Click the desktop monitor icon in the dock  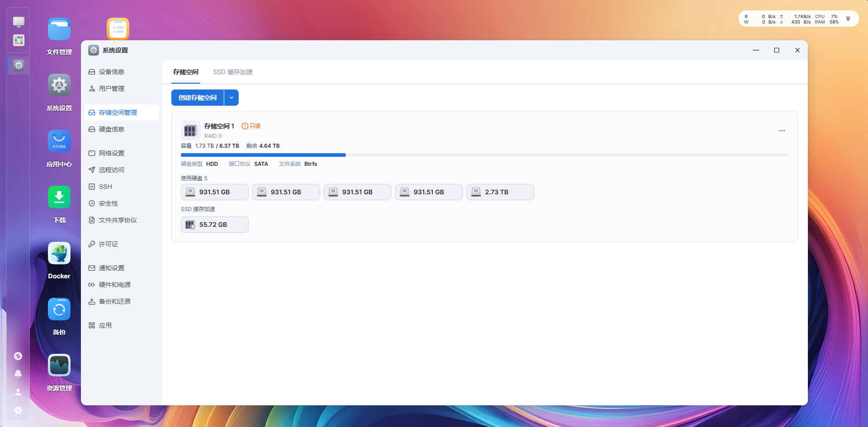click(x=19, y=22)
